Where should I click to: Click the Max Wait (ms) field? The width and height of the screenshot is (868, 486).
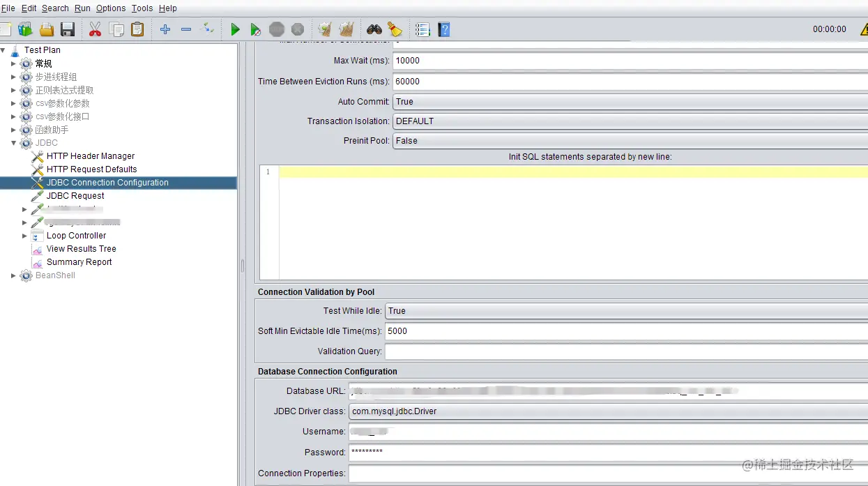(x=630, y=61)
